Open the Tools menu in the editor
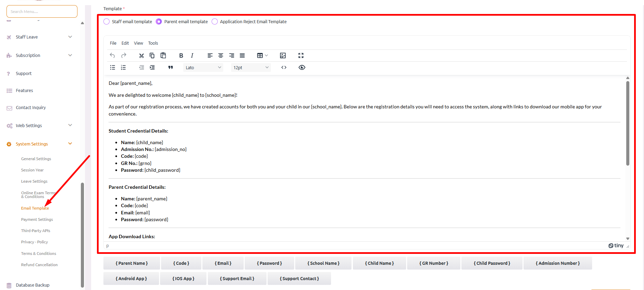Screen dimensions: 644x290 point(153,43)
